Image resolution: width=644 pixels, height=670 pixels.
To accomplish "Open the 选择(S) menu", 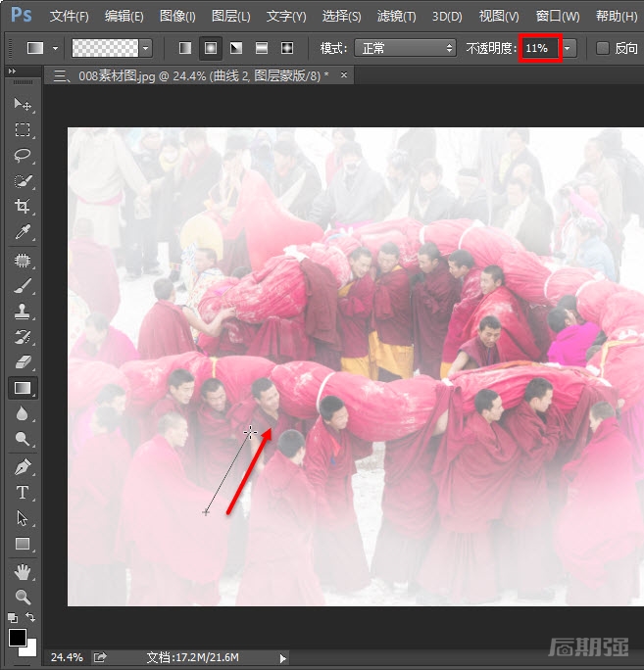I will point(341,17).
